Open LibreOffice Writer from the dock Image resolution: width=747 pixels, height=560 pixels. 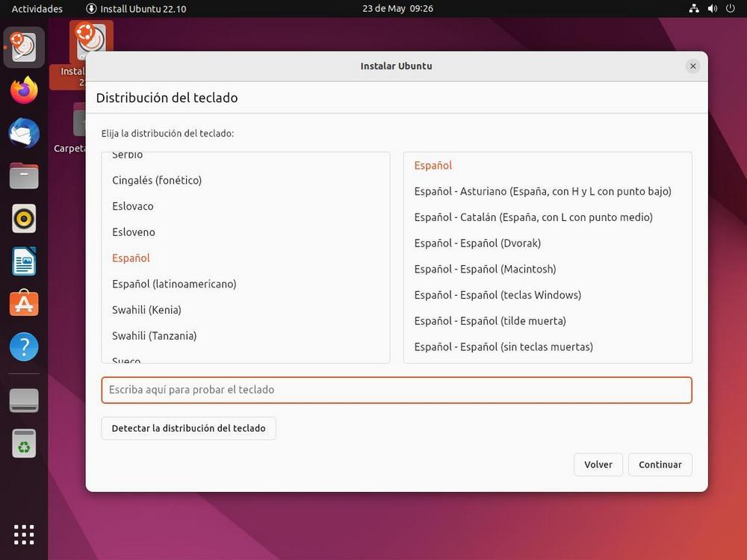[24, 261]
